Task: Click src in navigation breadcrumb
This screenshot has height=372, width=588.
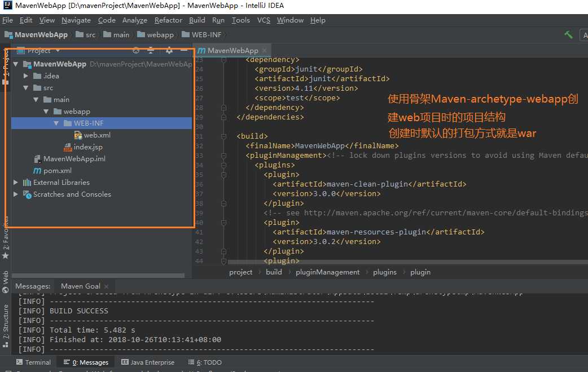Action: tap(90, 35)
